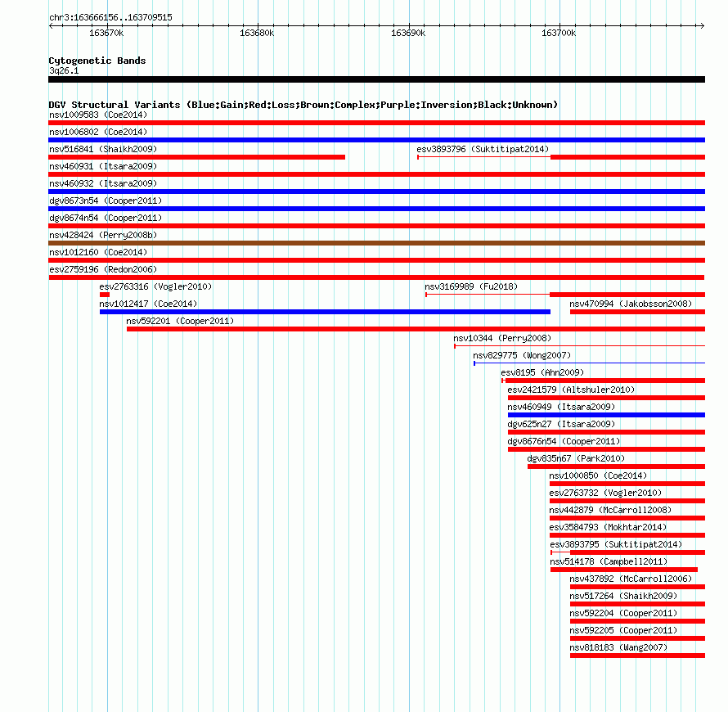This screenshot has width=728, height=712.
Task: Select nsv1000850 (Coe2014) label
Action: [x=598, y=475]
